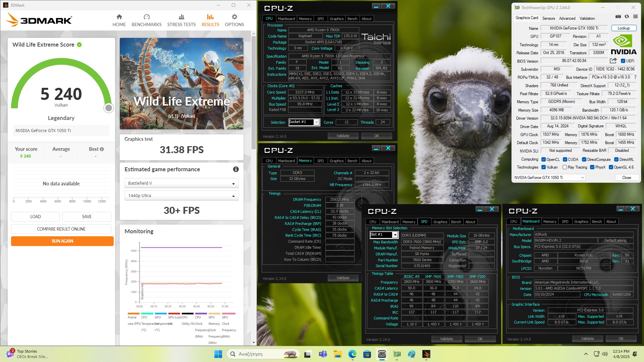The width and height of the screenshot is (644, 362).
Task: Click the score gauge knob on the Legendary dial
Action: pos(108,108)
